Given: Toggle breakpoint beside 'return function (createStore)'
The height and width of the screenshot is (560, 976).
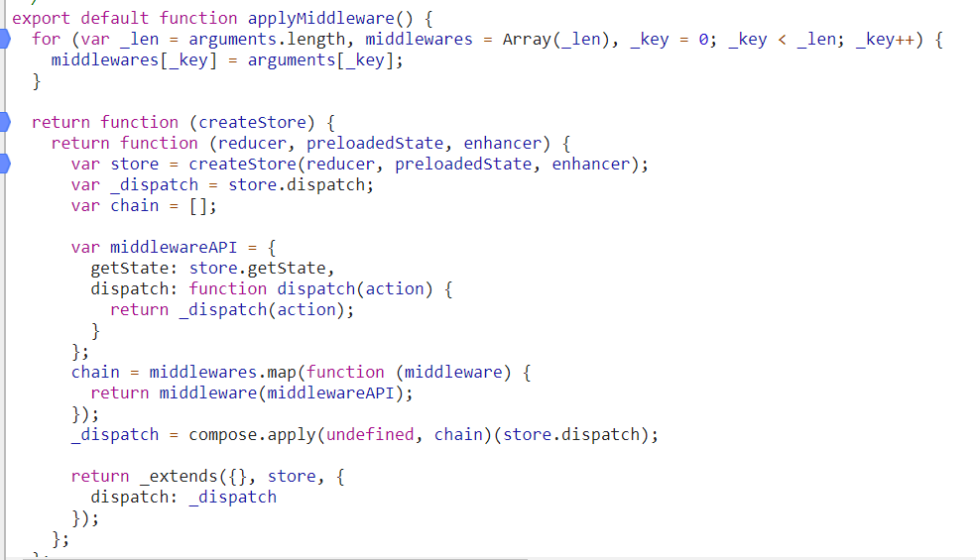Looking at the screenshot, I should pyautogui.click(x=5, y=122).
